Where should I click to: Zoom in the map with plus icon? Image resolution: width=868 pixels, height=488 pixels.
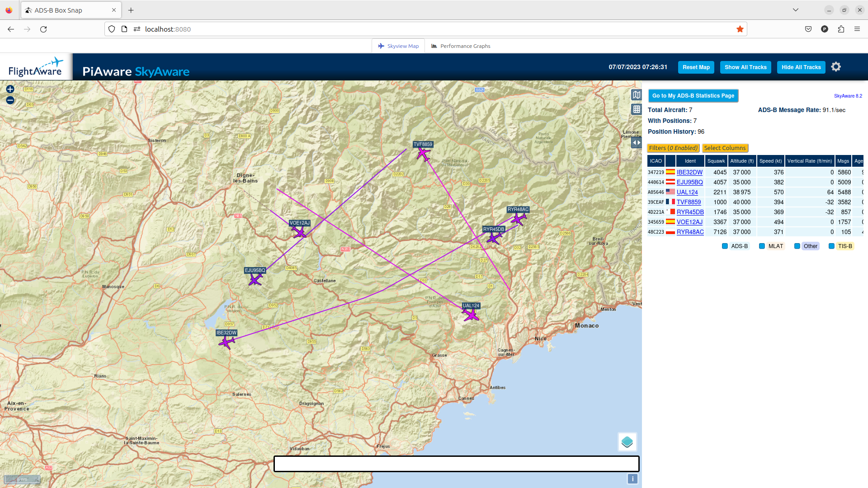tap(10, 89)
